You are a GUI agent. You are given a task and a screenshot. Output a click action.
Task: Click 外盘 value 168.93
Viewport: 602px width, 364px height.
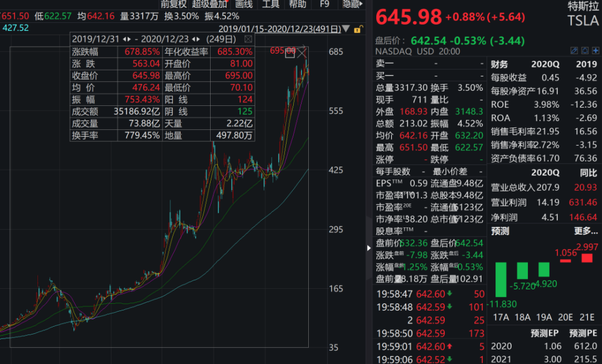[414, 112]
